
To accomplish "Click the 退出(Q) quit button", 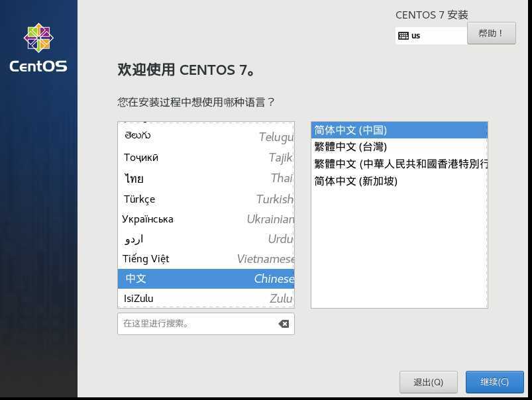I will [429, 382].
